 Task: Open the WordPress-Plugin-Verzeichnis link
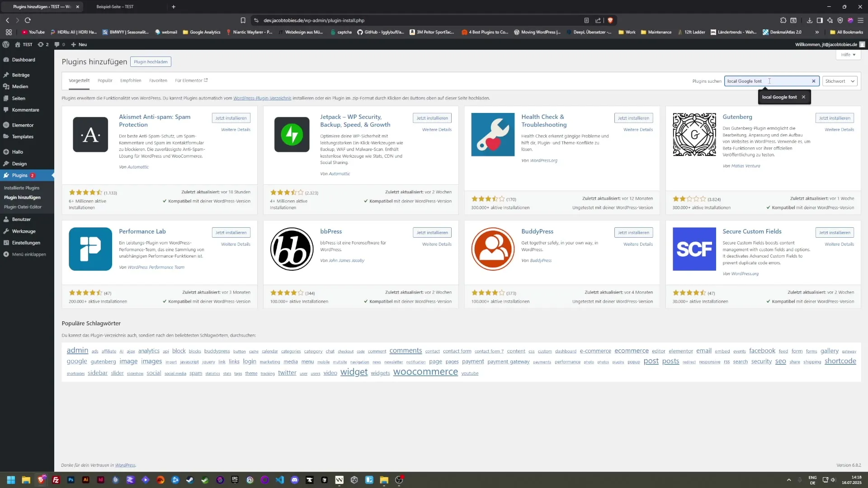262,98
